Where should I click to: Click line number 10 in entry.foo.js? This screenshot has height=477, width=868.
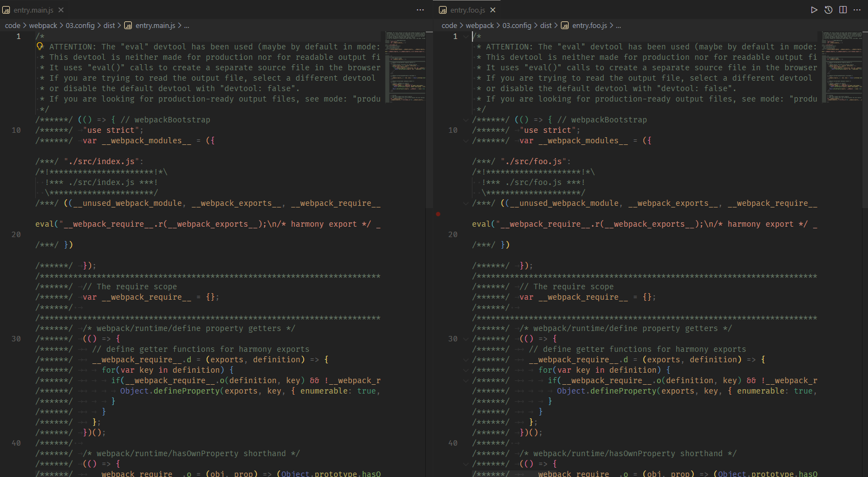click(453, 131)
